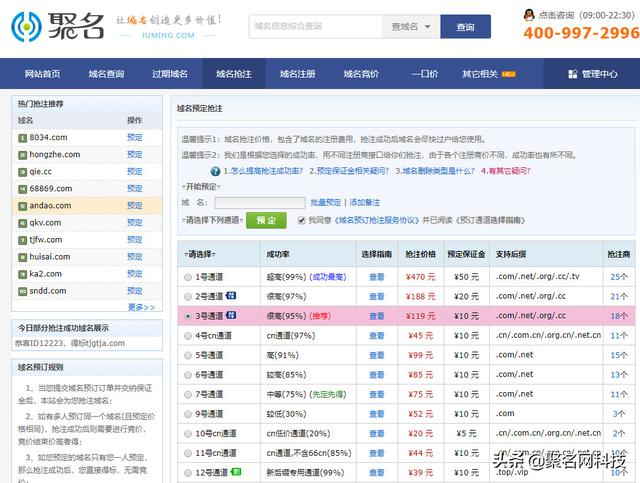Click the green badge next to 12号通道
Viewport: 640px width, 483px height.
[x=236, y=471]
